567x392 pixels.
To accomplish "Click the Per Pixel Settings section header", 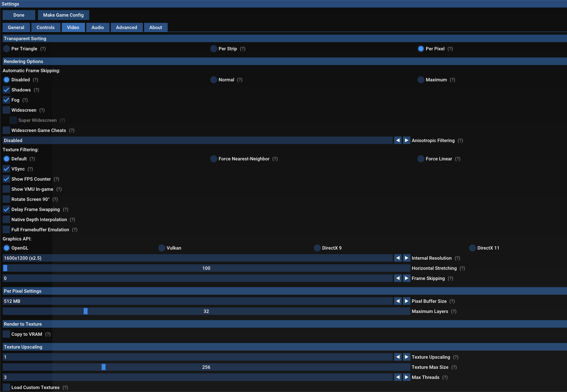I will pyautogui.click(x=285, y=291).
